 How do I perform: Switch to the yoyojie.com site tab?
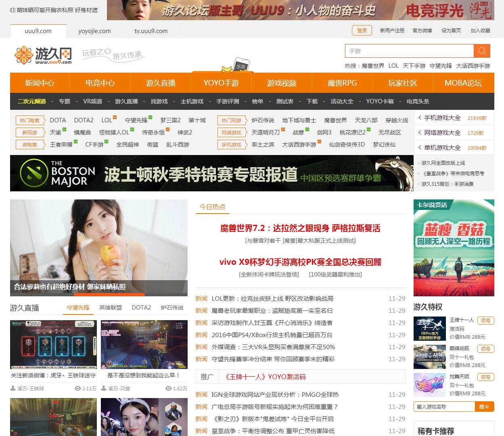pyautogui.click(x=94, y=31)
